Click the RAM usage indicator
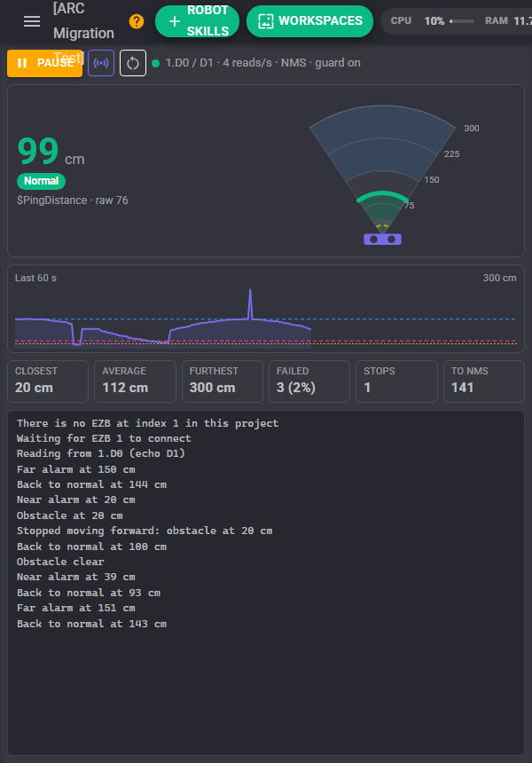Screen dimensions: 532x763 coord(508,21)
